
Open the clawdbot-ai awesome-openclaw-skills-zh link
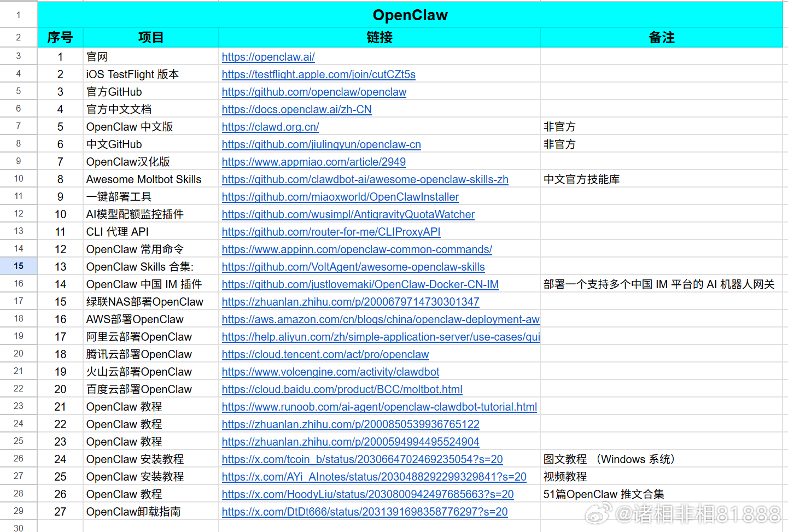click(x=365, y=179)
